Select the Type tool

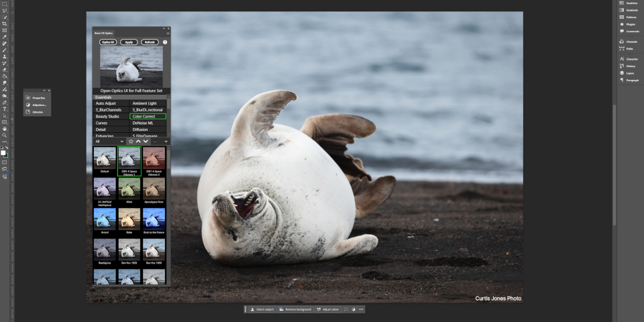click(x=5, y=108)
